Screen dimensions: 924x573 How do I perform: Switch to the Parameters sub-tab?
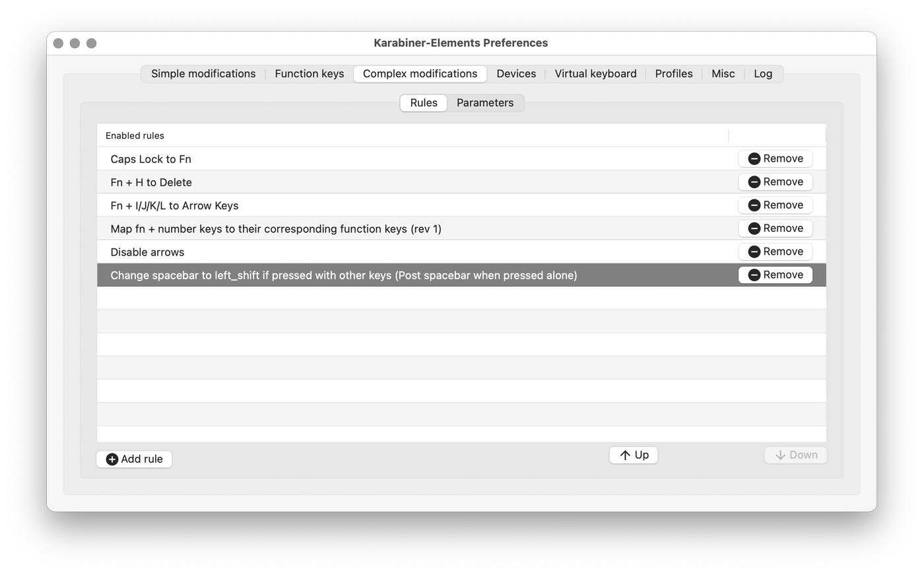tap(485, 103)
